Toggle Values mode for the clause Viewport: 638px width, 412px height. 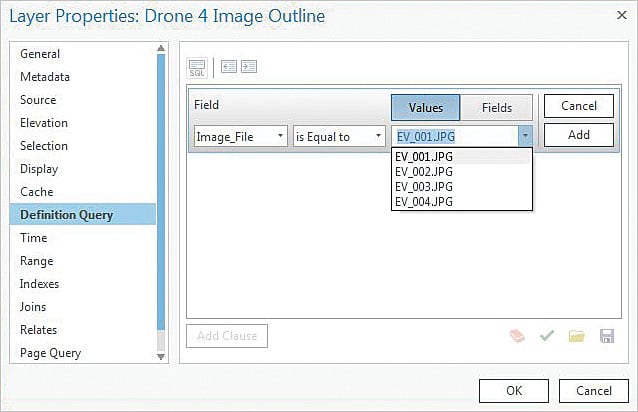tap(425, 108)
